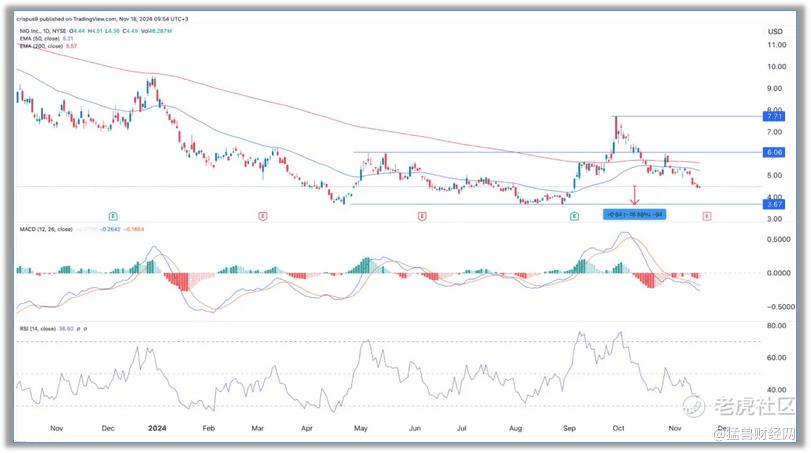This screenshot has width=811, height=453.
Task: Click the Jul label on the time axis
Action: [461, 428]
